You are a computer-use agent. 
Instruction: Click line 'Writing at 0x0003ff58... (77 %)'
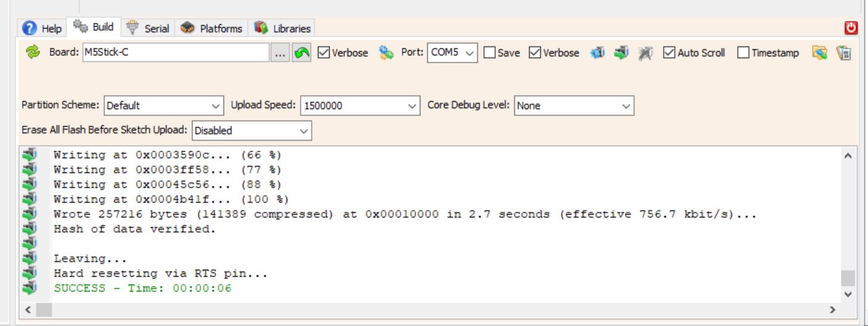pyautogui.click(x=167, y=170)
